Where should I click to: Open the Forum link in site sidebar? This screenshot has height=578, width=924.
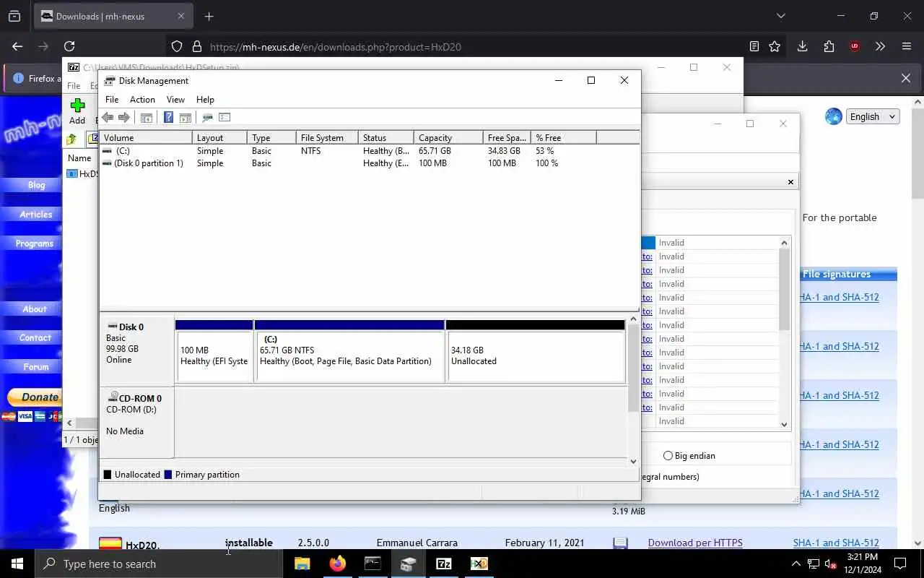(x=36, y=367)
